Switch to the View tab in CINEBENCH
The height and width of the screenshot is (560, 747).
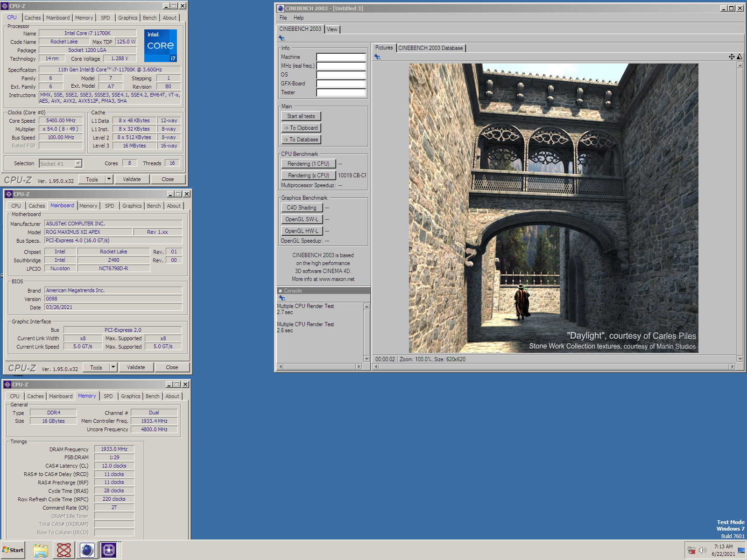pyautogui.click(x=332, y=29)
